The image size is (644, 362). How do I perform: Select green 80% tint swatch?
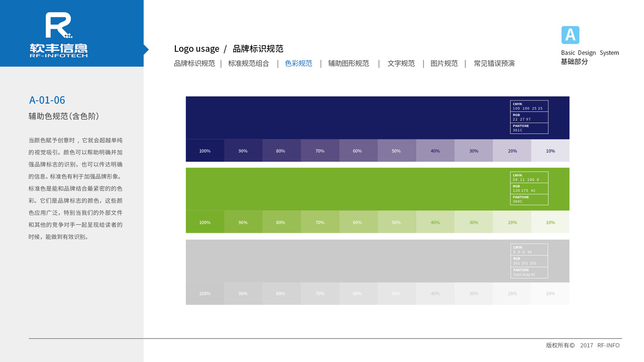click(281, 222)
